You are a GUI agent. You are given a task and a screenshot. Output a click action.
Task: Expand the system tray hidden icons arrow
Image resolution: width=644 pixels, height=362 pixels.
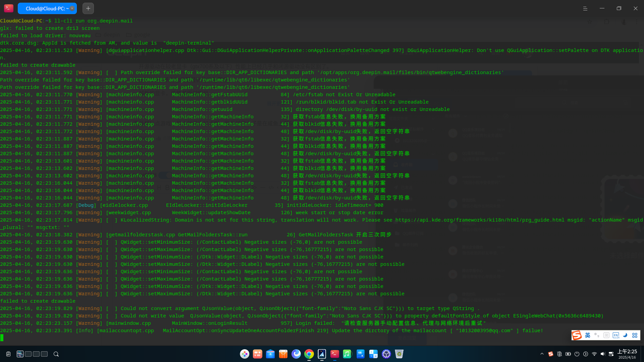(542, 354)
